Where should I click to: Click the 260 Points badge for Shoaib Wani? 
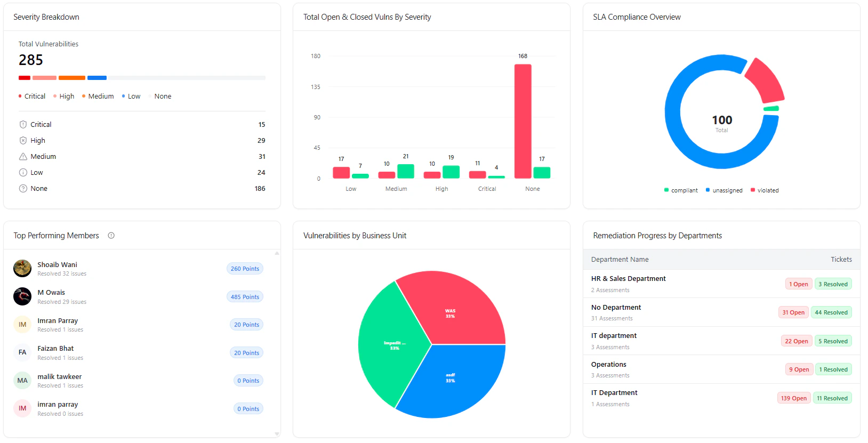pyautogui.click(x=245, y=269)
